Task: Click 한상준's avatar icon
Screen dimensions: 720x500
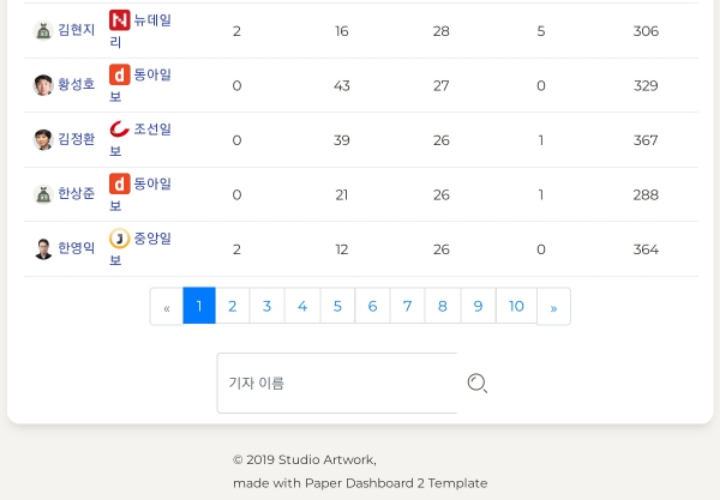Action: pos(43,194)
